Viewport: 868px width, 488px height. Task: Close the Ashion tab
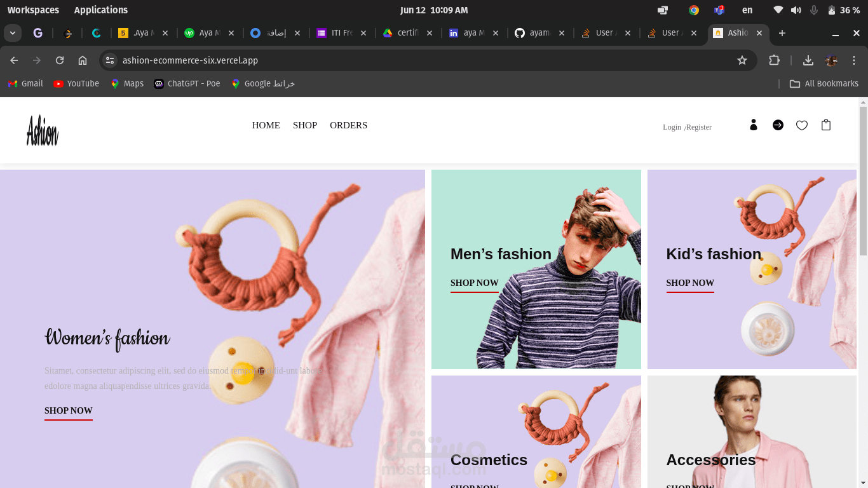[759, 33]
